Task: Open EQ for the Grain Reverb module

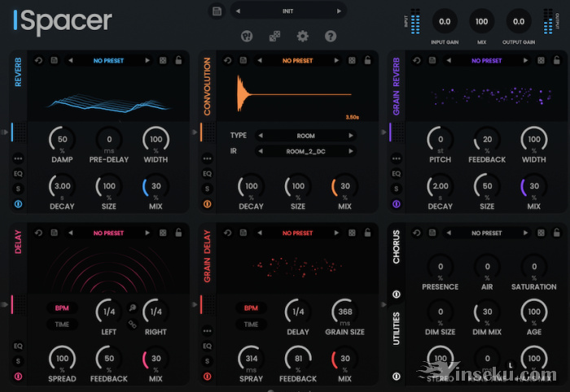Action: pyautogui.click(x=396, y=173)
